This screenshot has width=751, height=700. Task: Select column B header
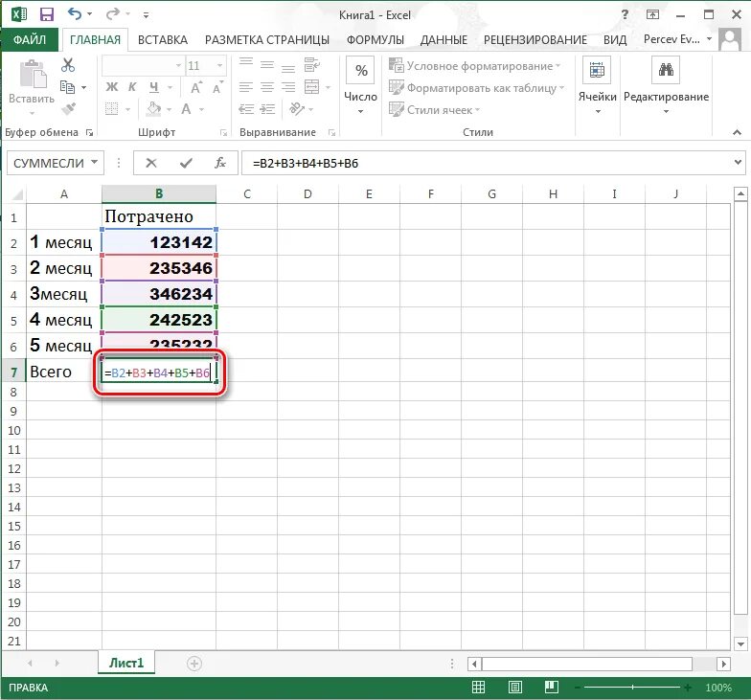pos(159,193)
